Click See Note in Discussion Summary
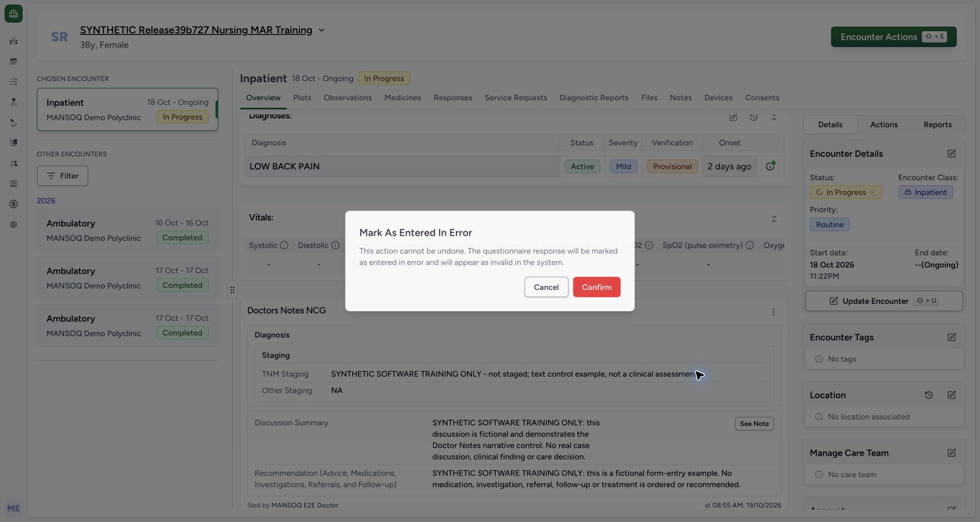This screenshot has width=980, height=522. tap(754, 424)
